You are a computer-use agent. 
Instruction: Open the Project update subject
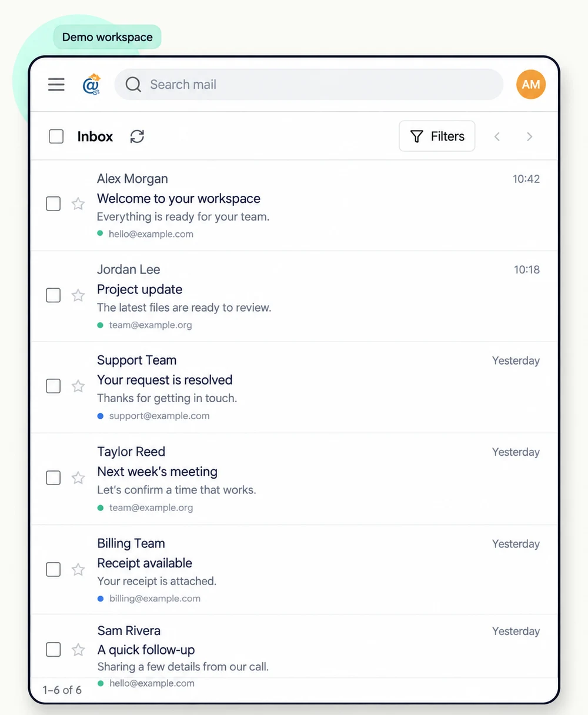[x=140, y=289]
